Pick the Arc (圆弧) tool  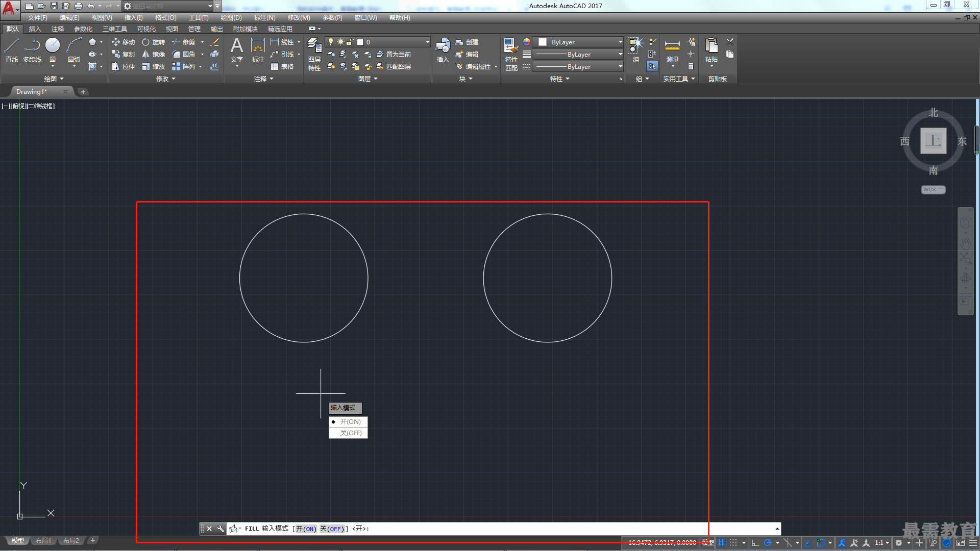(74, 50)
